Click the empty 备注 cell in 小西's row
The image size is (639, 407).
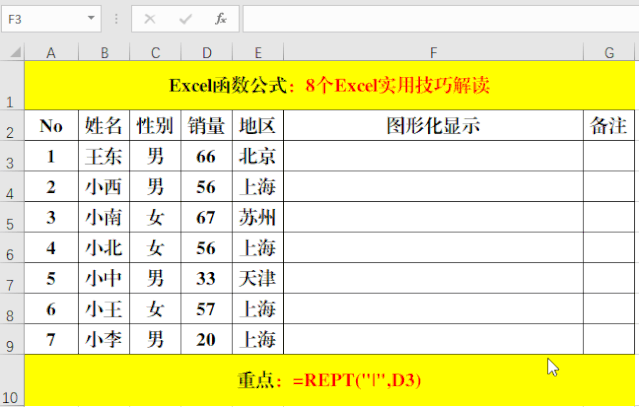click(609, 187)
